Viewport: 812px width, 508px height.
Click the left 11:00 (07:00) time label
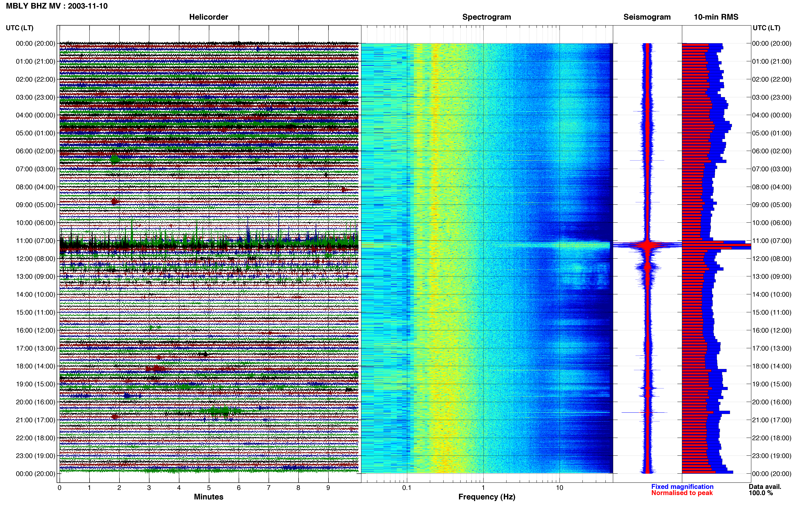pos(36,241)
